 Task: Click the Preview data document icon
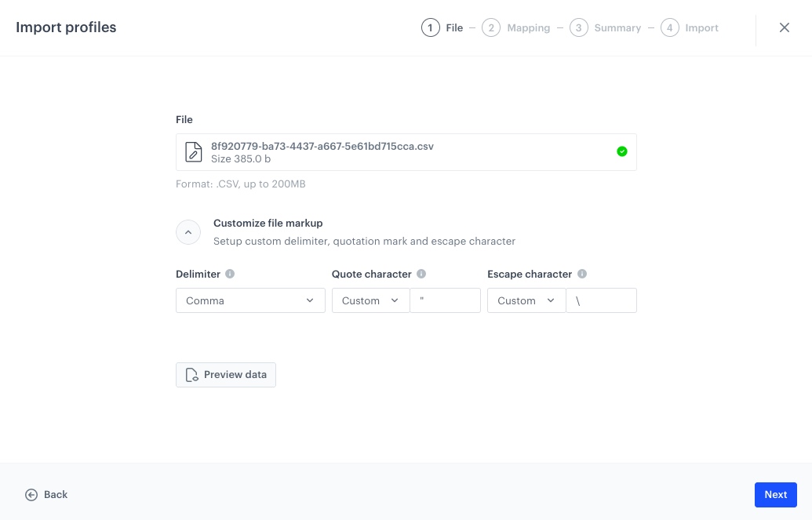(191, 375)
